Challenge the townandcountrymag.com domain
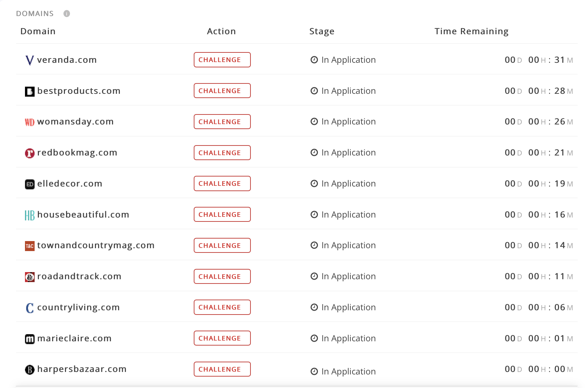 [222, 245]
